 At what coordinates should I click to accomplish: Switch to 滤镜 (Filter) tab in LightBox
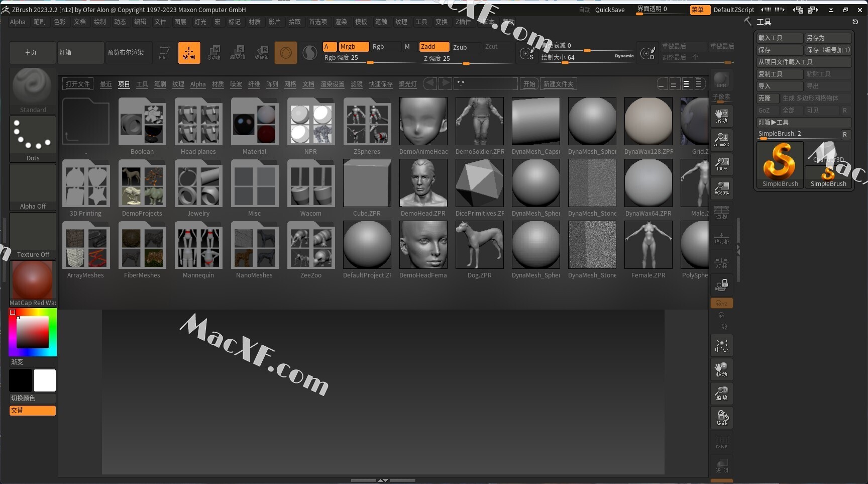[357, 84]
